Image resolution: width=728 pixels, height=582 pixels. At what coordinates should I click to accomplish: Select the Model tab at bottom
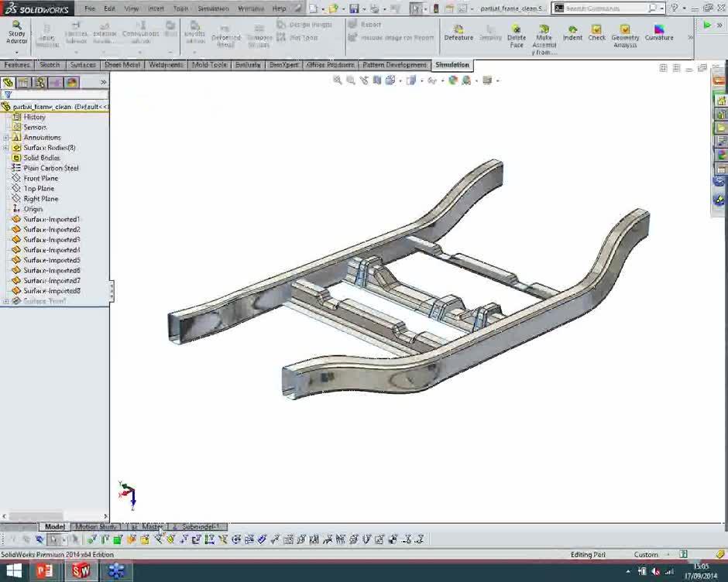[x=54, y=526]
